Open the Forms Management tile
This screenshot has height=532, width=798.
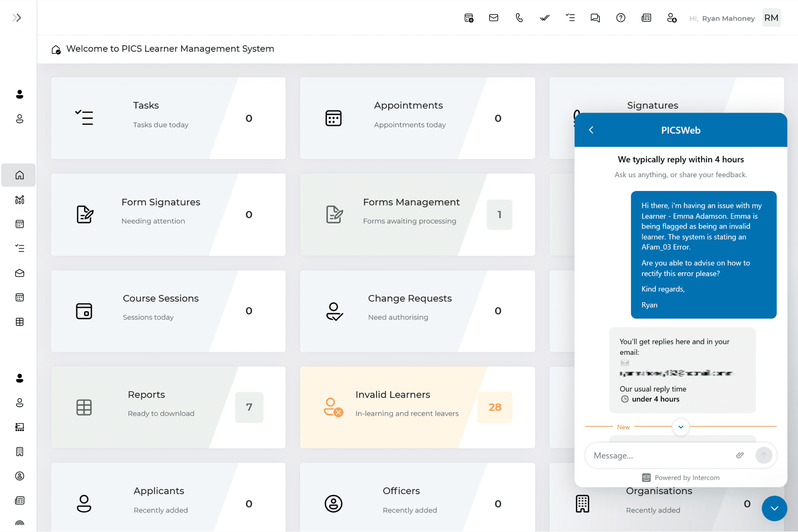click(417, 215)
